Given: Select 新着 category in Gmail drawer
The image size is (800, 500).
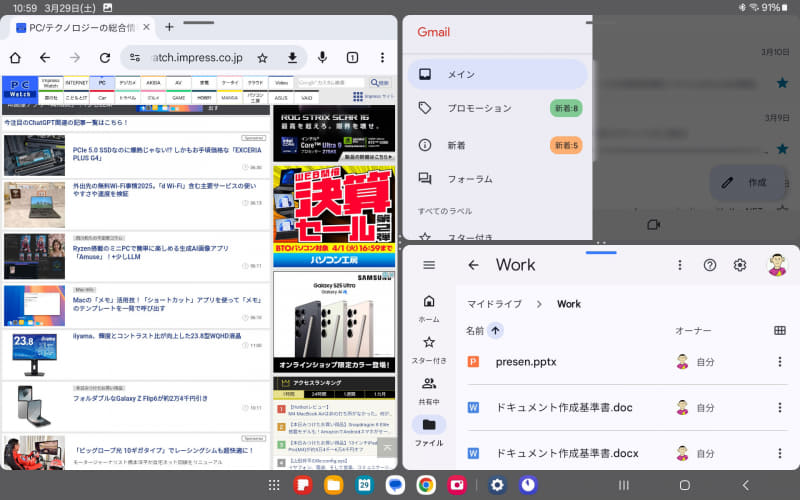Looking at the screenshot, I should coord(497,145).
